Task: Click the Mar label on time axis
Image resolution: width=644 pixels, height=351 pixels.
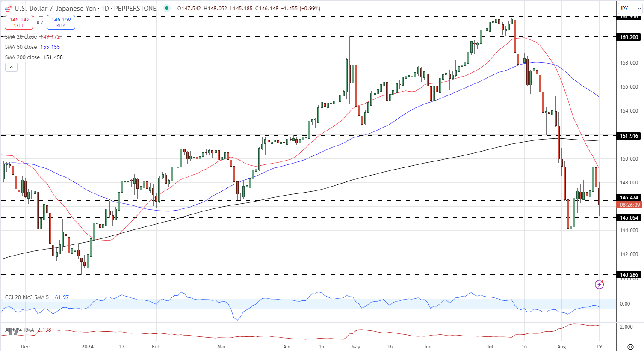Action: 221,347
